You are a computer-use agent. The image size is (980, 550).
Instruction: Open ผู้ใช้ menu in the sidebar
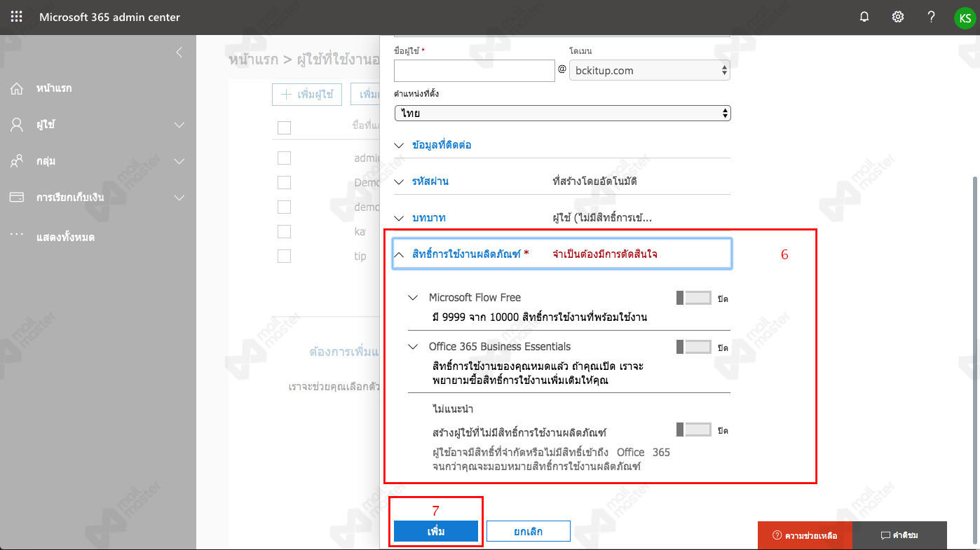pyautogui.click(x=46, y=125)
